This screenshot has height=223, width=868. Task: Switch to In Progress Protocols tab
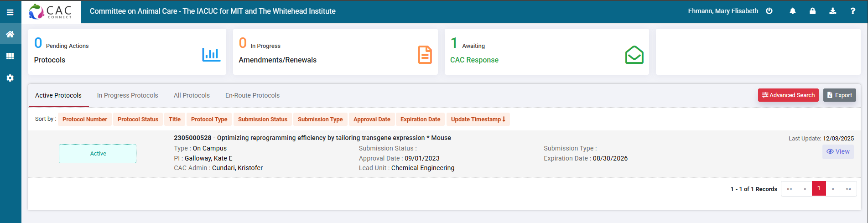(127, 95)
